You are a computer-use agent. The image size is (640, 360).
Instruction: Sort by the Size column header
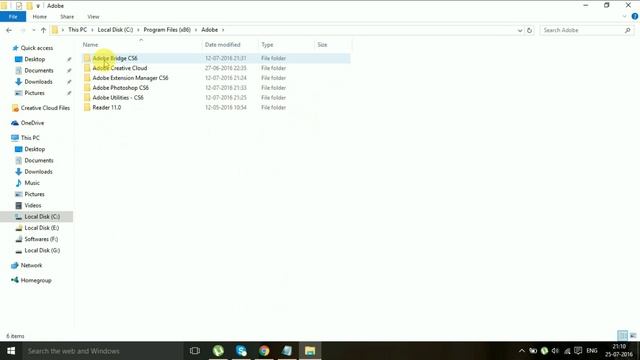[x=322, y=45]
